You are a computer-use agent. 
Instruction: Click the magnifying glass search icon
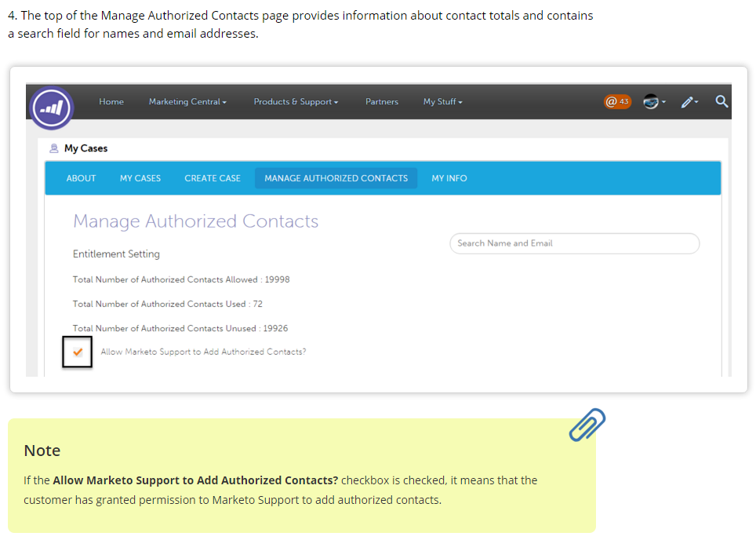coord(721,101)
